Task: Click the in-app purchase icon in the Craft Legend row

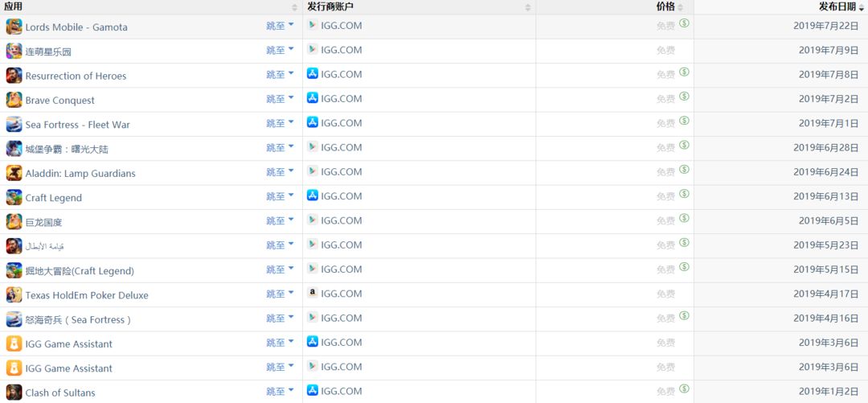Action: [x=684, y=194]
